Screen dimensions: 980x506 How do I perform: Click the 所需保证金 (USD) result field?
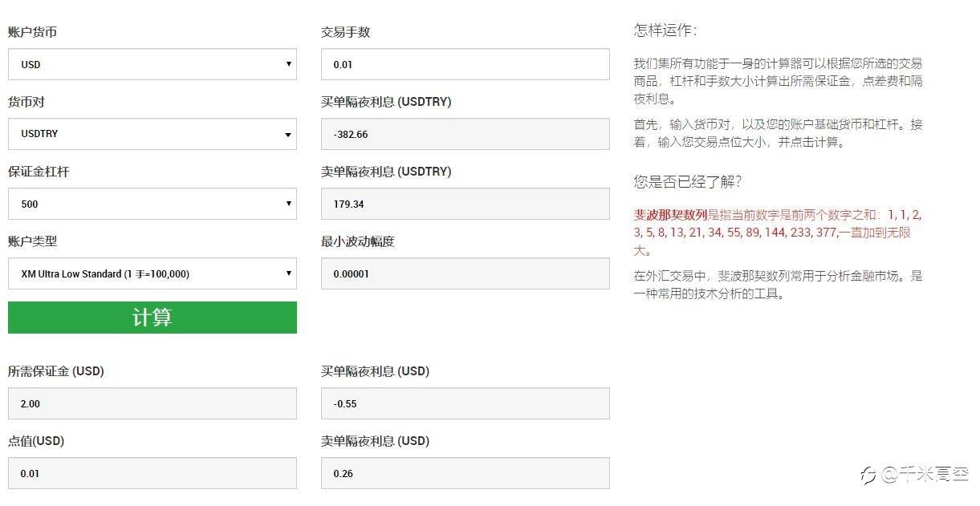[x=152, y=403]
